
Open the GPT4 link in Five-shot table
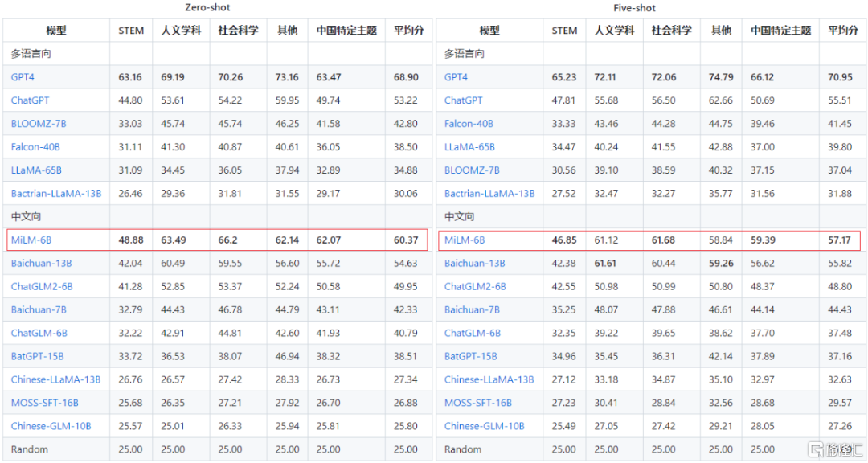[457, 77]
